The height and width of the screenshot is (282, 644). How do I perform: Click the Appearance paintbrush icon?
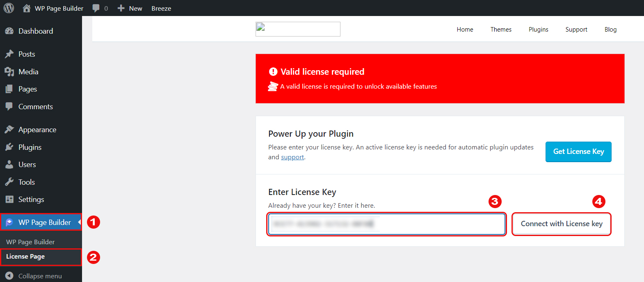(x=9, y=130)
